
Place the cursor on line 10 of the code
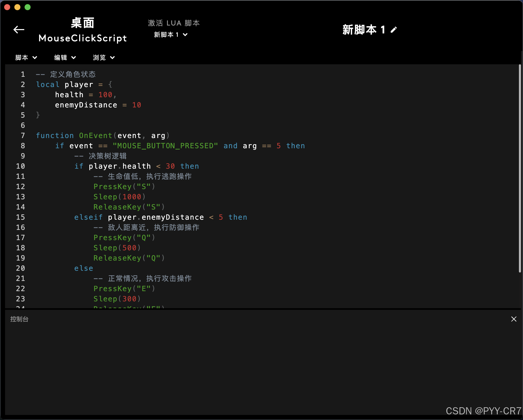tap(137, 166)
